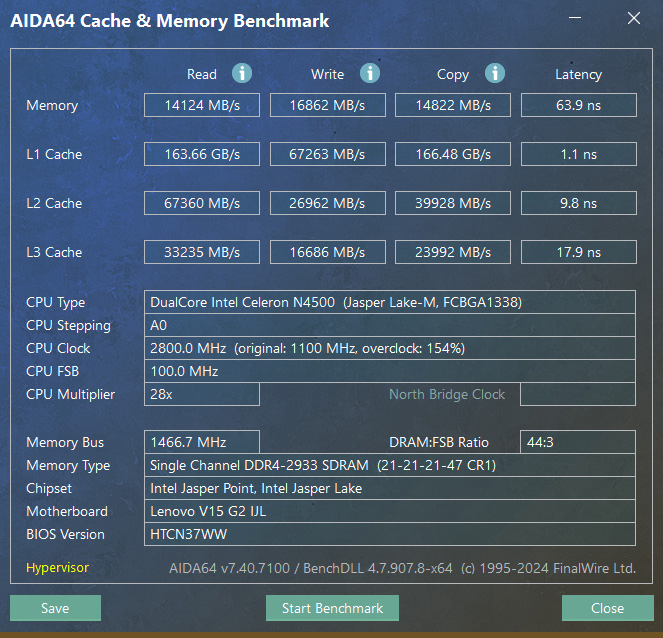Click the CPU FSB label
Viewport: 663px width, 638px height.
tap(52, 371)
